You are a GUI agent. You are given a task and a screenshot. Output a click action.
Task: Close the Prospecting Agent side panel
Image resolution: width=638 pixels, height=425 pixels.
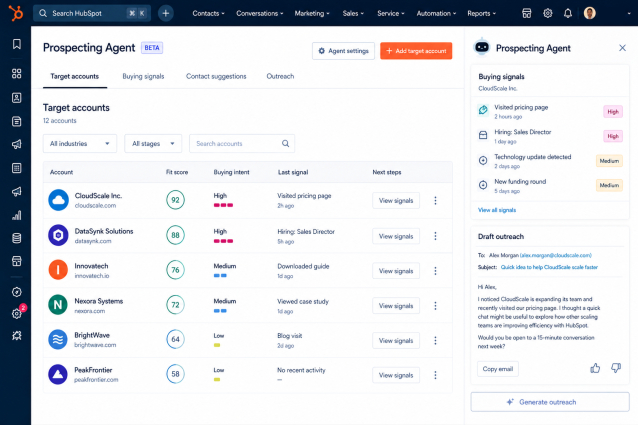pos(622,48)
